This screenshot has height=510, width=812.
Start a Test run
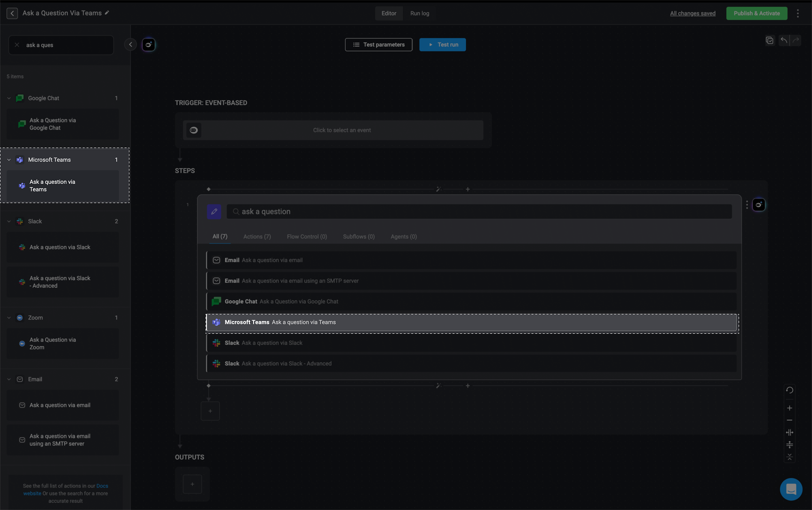coord(443,45)
